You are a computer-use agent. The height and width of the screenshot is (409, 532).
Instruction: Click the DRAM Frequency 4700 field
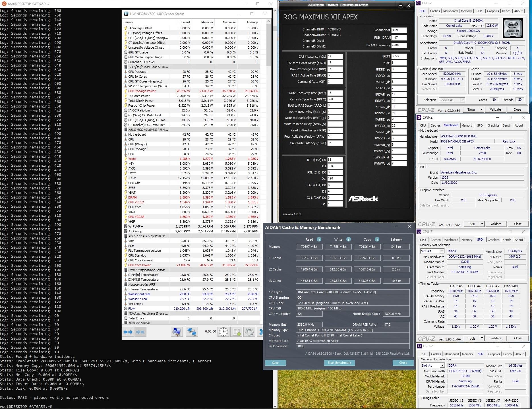(399, 45)
